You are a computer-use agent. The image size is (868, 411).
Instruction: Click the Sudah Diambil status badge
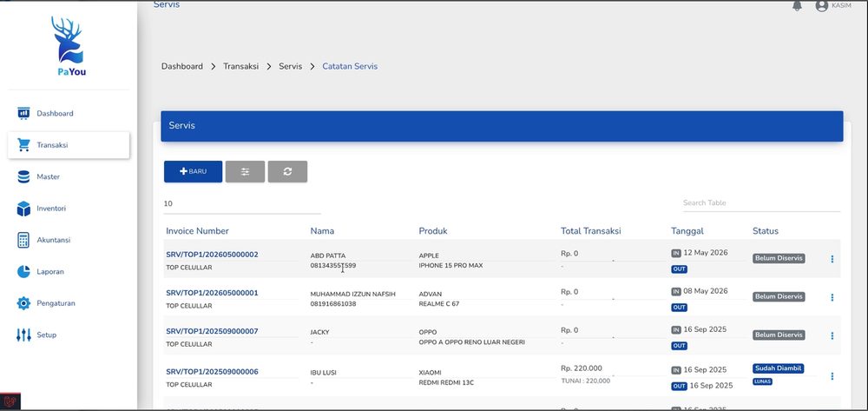click(778, 368)
